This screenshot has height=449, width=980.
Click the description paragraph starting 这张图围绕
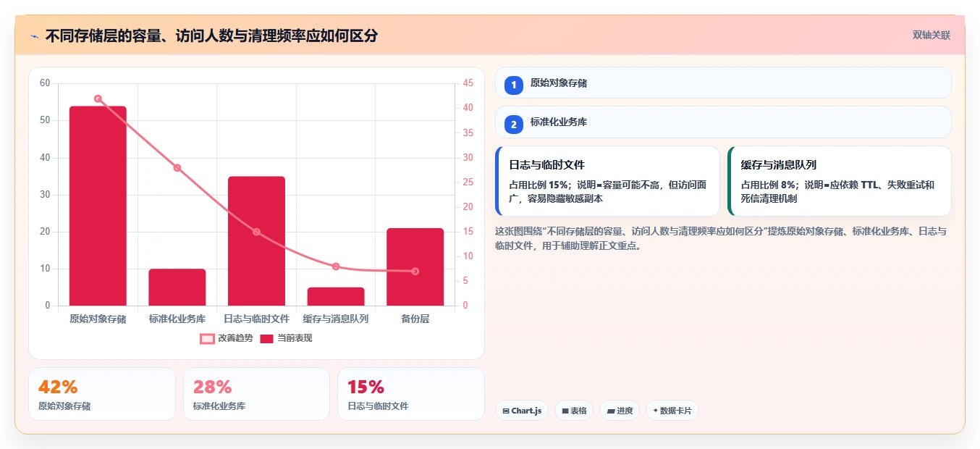pos(721,238)
